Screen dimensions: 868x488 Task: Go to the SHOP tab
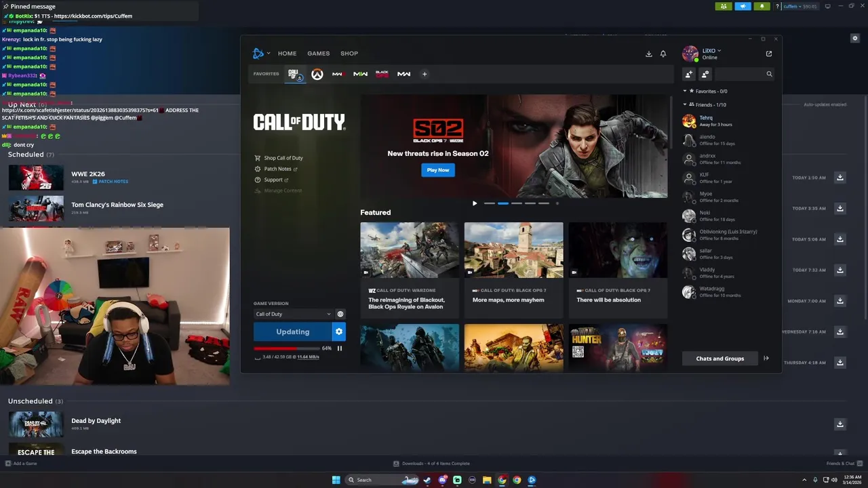349,54
